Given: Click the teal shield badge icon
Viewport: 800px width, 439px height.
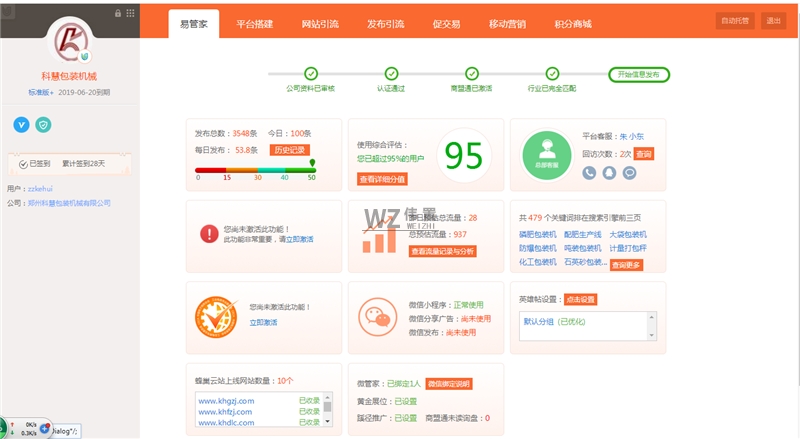Looking at the screenshot, I should pyautogui.click(x=43, y=124).
